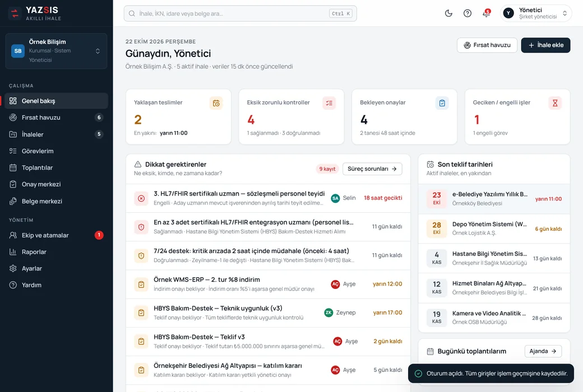Open notifications bell with red badge
Screen dimensions: 583x392
[487, 13]
